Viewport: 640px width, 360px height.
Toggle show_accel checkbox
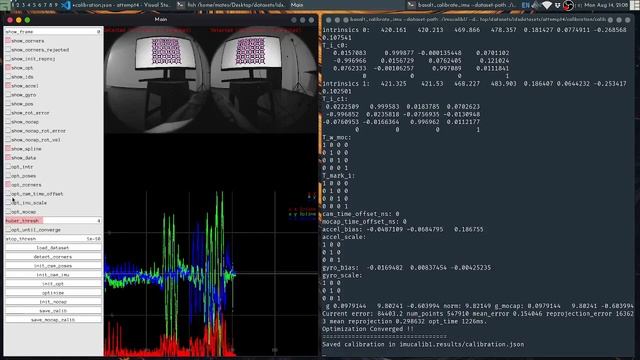[x=8, y=86]
